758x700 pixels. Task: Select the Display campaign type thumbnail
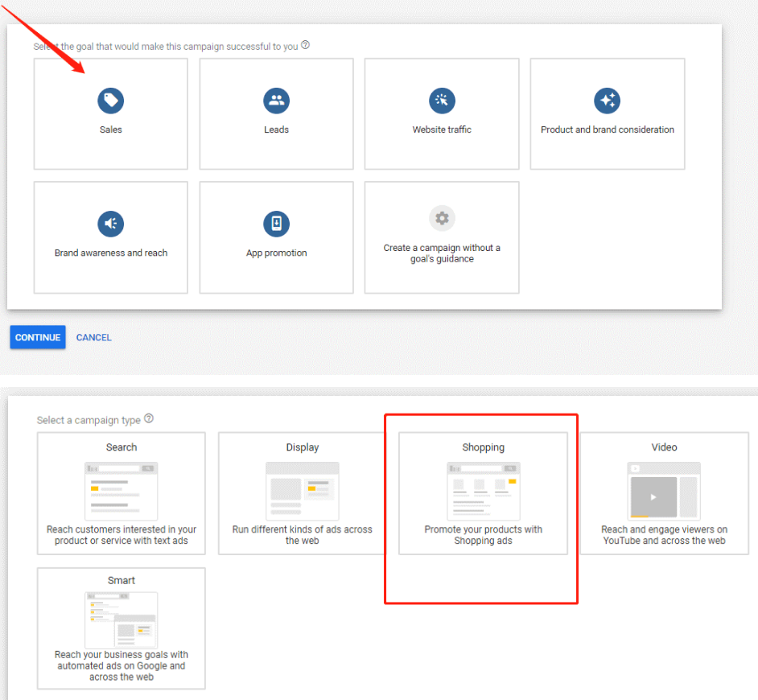(302, 491)
